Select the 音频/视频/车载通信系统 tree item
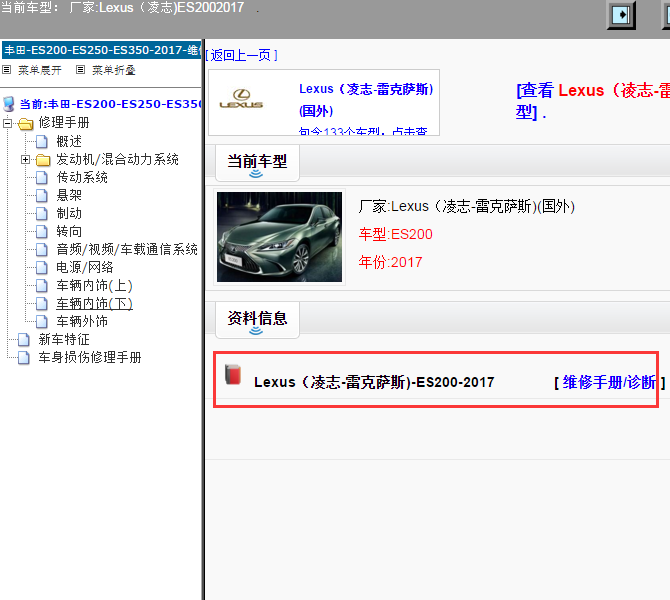 point(127,249)
